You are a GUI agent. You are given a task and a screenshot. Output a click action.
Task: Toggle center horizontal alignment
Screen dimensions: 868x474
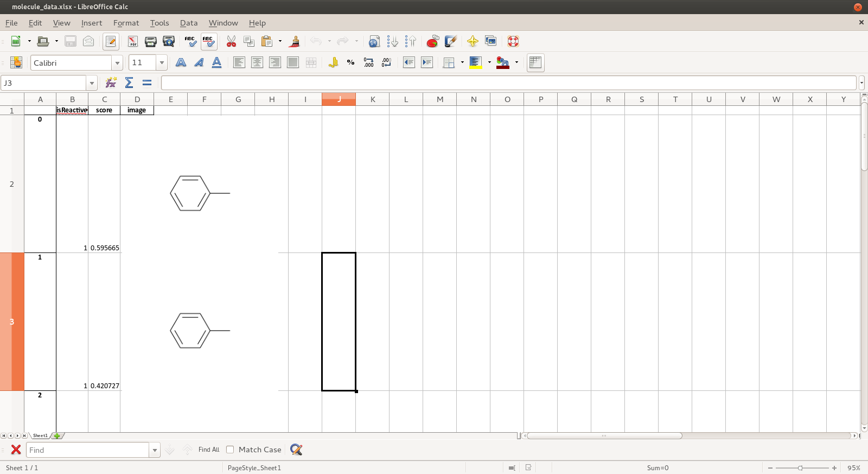(x=257, y=62)
